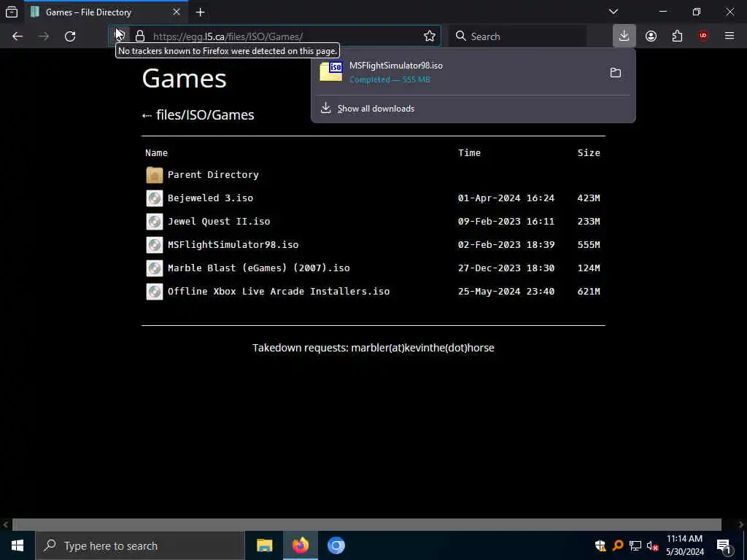Click the scrollbar's left arrow

coord(5,524)
